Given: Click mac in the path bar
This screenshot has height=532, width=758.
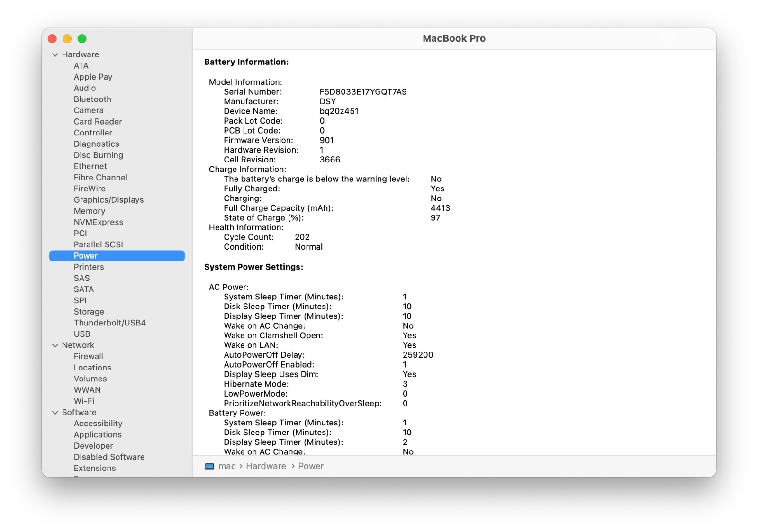Looking at the screenshot, I should [x=227, y=466].
